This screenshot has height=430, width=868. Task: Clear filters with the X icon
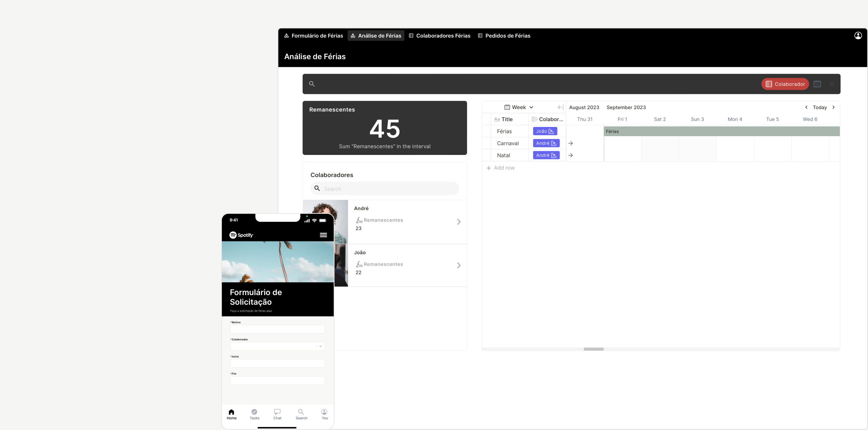pos(831,84)
